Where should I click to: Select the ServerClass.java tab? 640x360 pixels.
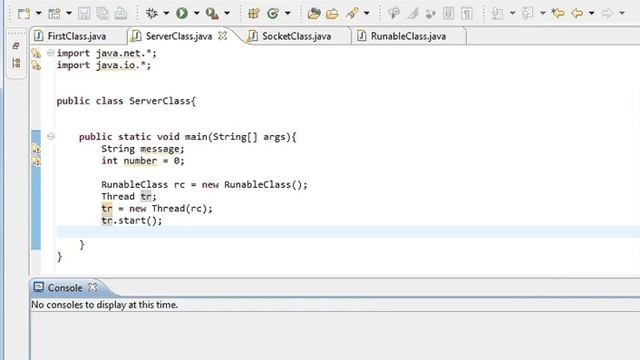(x=179, y=36)
